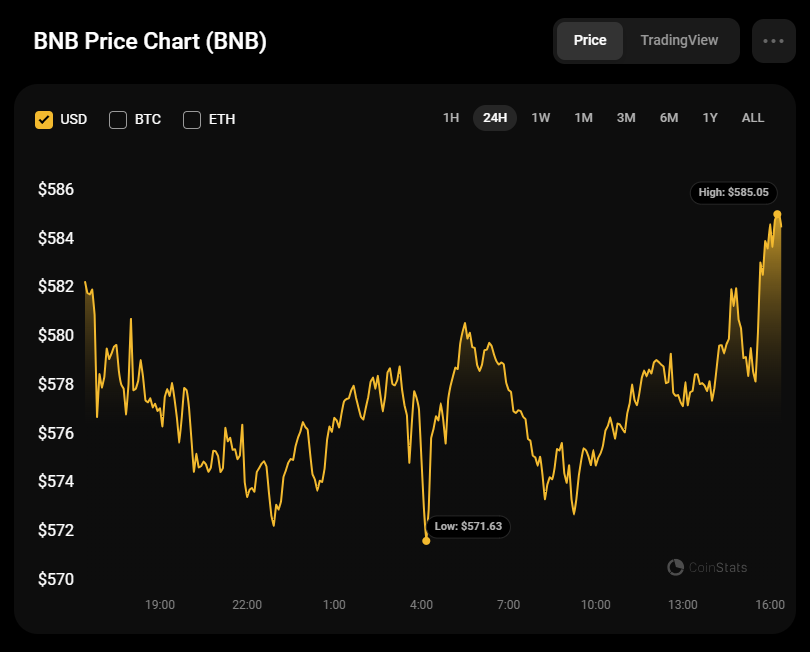Click the 16:00 time axis label
Screen dimensions: 810x652
coord(770,604)
